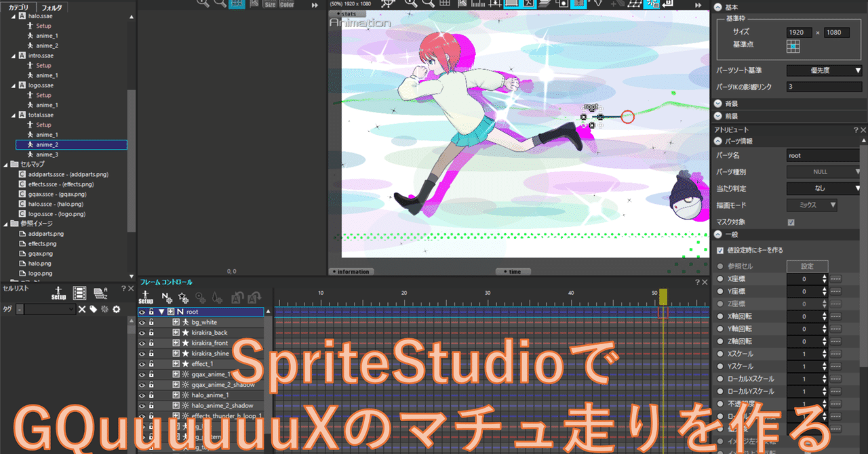Click the gear settings icon in the cell list
Viewport: 868px width, 454px height.
pos(116,309)
